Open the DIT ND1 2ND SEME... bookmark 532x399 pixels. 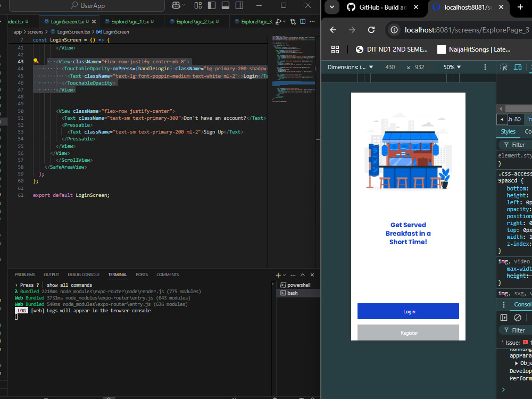pyautogui.click(x=392, y=49)
